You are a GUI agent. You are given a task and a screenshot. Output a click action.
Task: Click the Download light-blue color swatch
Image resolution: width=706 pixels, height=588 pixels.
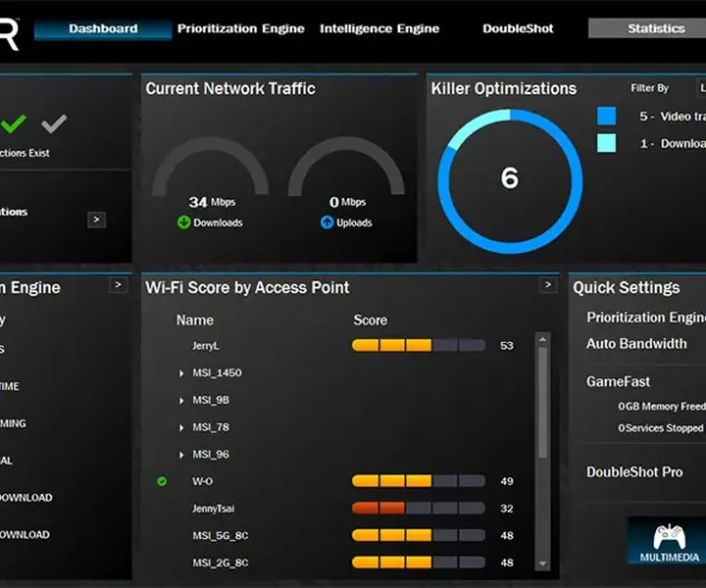point(607,143)
